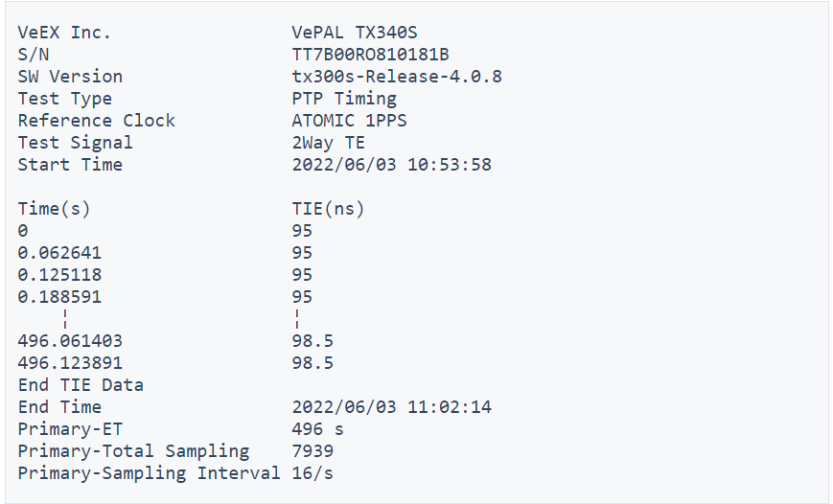Click the TIE(ns) column header
Screen dimensions: 833x504
tap(328, 209)
